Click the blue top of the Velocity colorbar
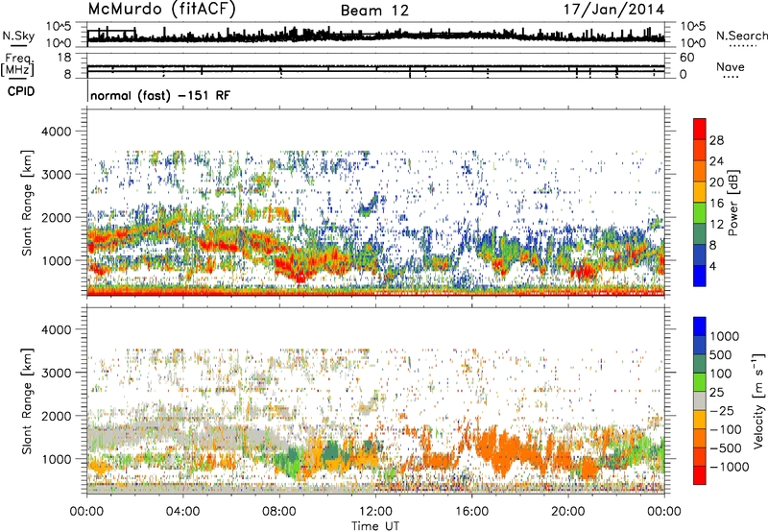Image resolution: width=768 pixels, height=532 pixels. (700, 326)
